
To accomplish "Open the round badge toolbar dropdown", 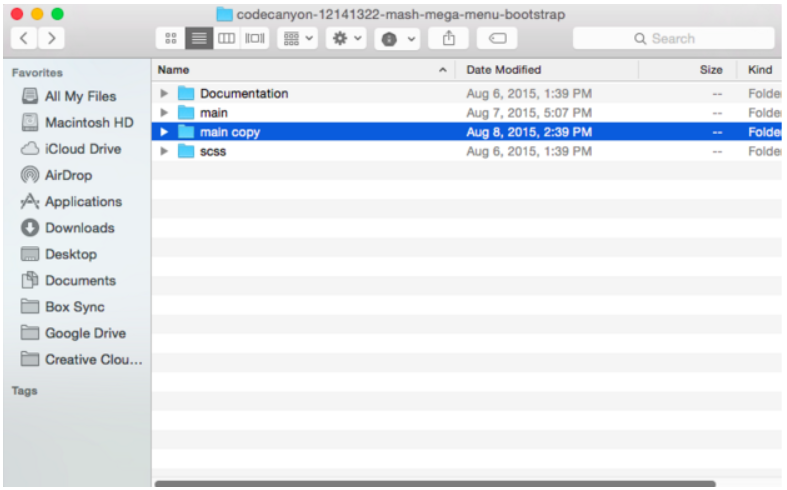I will pos(397,39).
